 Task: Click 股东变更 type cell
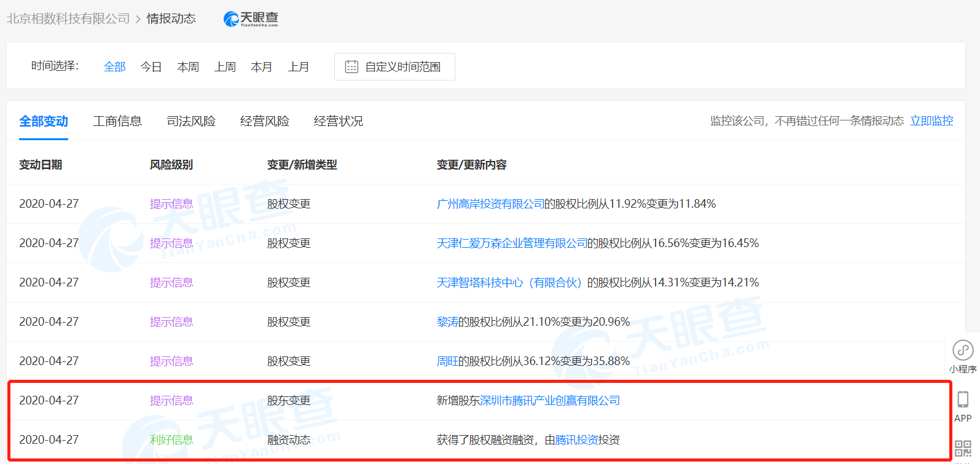pyautogui.click(x=289, y=400)
